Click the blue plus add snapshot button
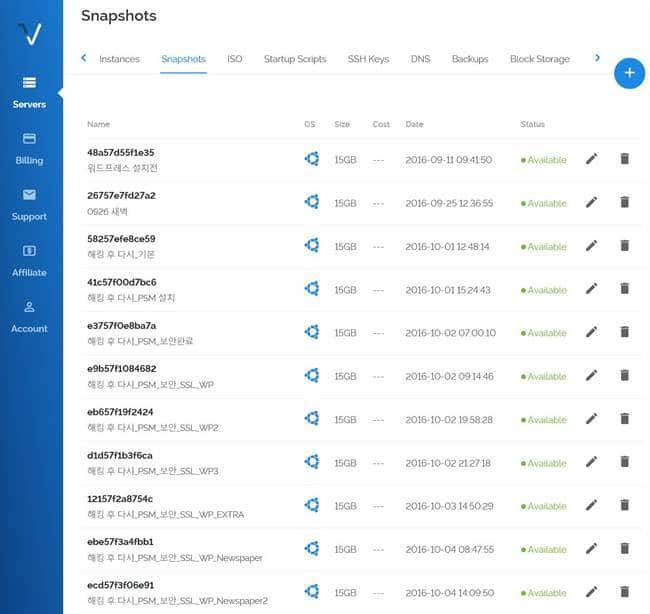650x614 pixels. [x=629, y=73]
